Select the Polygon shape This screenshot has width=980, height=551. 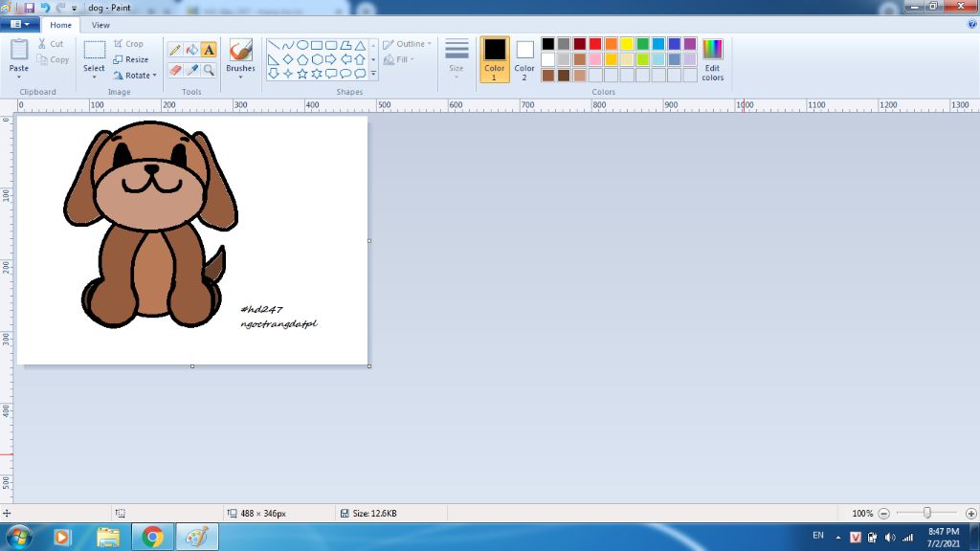coord(345,45)
